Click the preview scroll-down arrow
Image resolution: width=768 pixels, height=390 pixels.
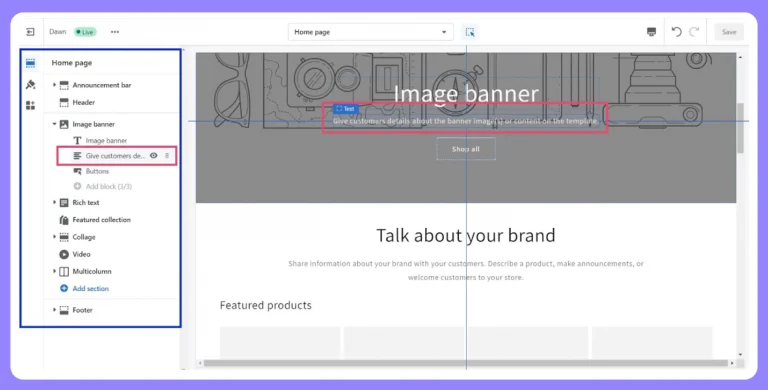click(x=740, y=354)
